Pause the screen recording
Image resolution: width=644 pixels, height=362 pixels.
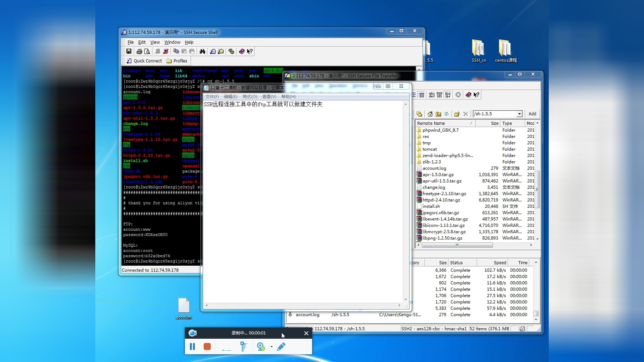[x=192, y=346]
